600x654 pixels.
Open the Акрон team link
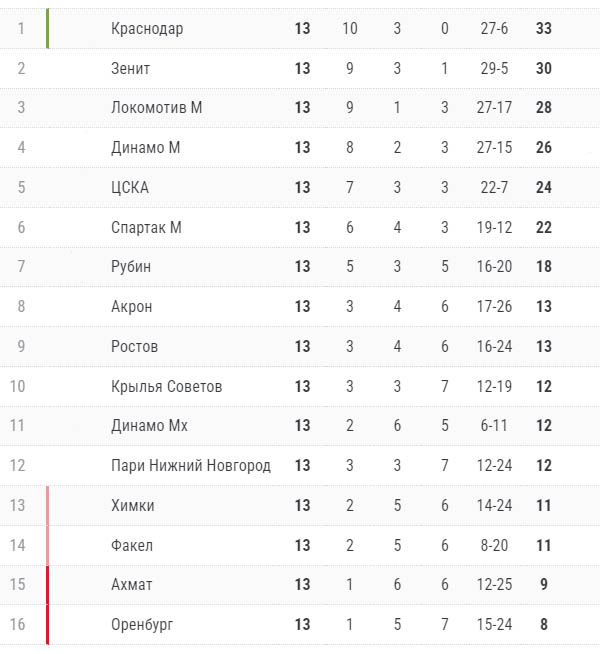131,307
